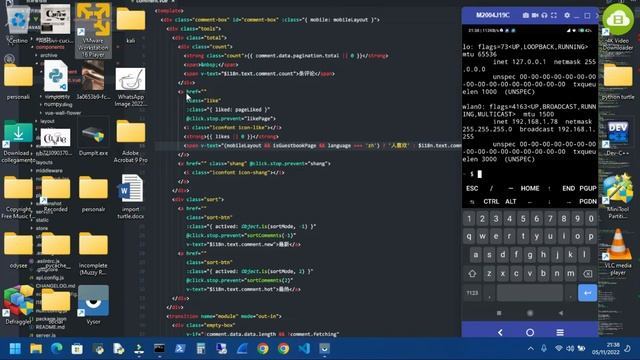The height and width of the screenshot is (360, 640).
Task: Open volume control in system tray
Action: pos(570,348)
